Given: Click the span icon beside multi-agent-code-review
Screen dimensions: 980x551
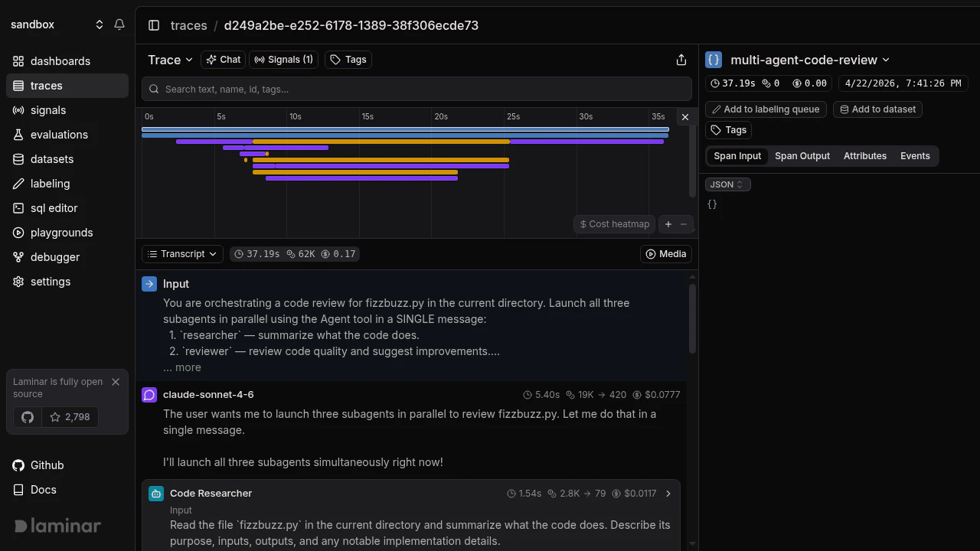Looking at the screenshot, I should [714, 60].
